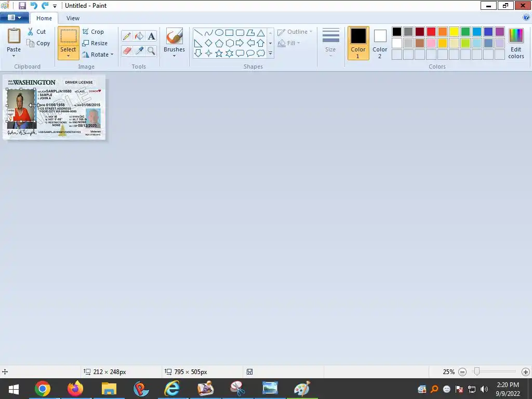Open the Size line thickness dropdown

point(330,43)
